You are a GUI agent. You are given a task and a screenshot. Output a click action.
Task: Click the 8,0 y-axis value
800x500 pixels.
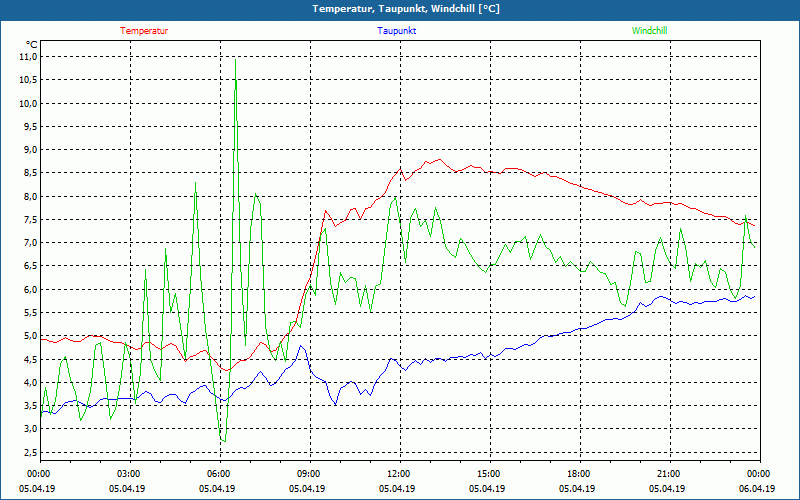[x=31, y=196]
